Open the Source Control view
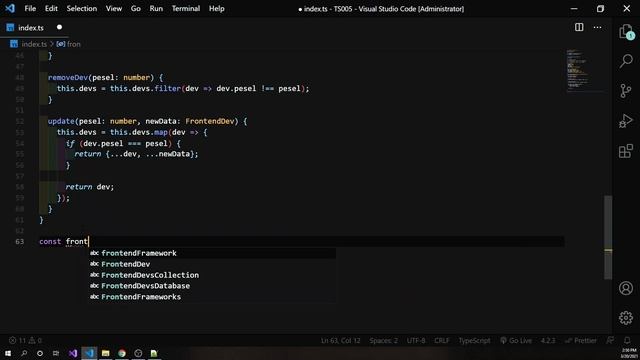Screen dimensions: 640x360 tap(626, 91)
